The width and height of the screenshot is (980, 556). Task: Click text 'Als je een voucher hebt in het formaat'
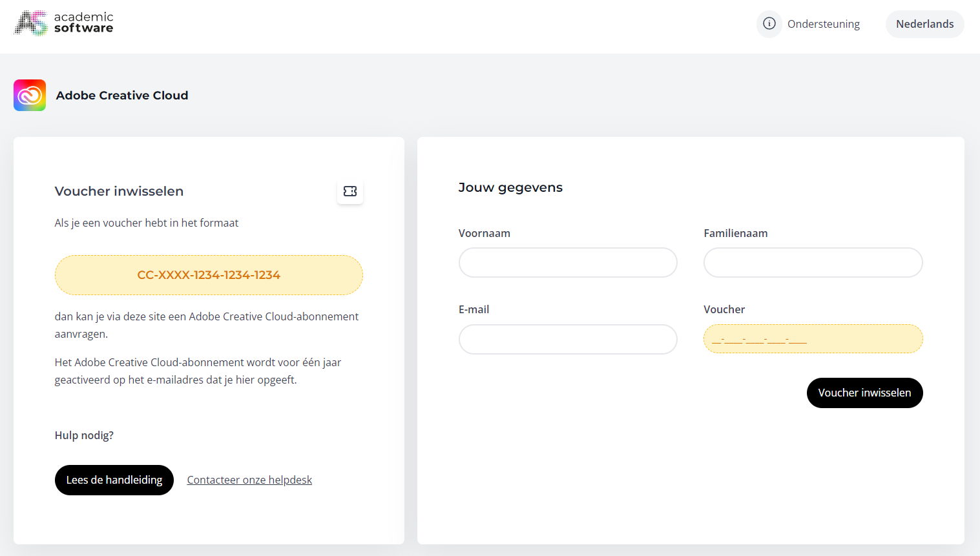pos(147,223)
